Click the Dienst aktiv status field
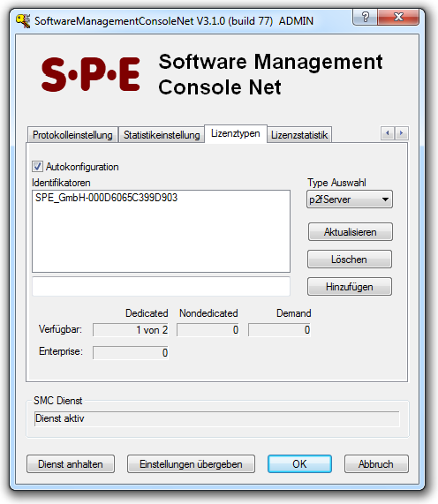 click(217, 418)
